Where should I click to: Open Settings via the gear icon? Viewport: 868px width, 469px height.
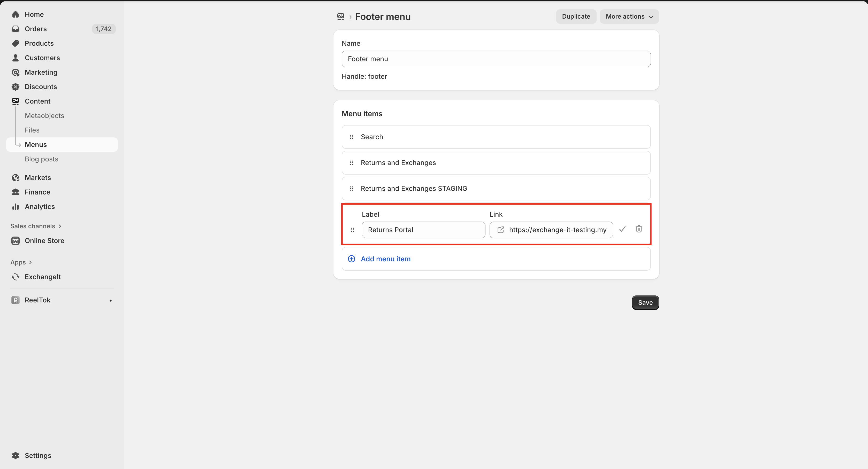[16, 455]
